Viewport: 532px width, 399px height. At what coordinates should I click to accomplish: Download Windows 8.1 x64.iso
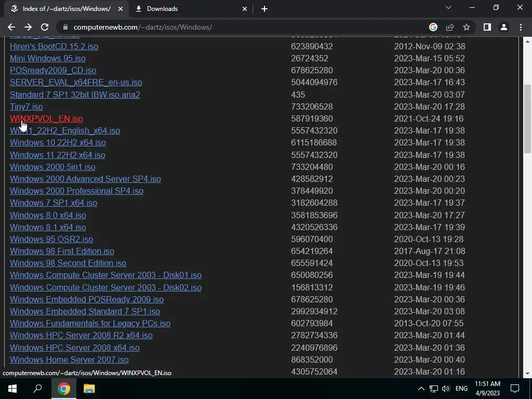point(48,227)
